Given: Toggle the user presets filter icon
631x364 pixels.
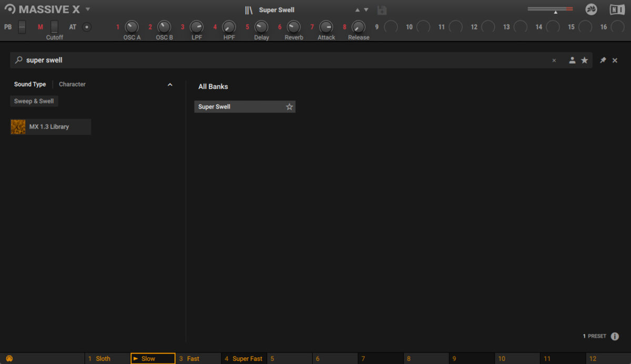Looking at the screenshot, I should 572,60.
